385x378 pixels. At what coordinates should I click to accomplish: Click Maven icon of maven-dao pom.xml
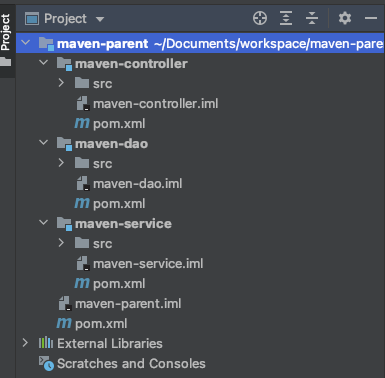tap(82, 203)
